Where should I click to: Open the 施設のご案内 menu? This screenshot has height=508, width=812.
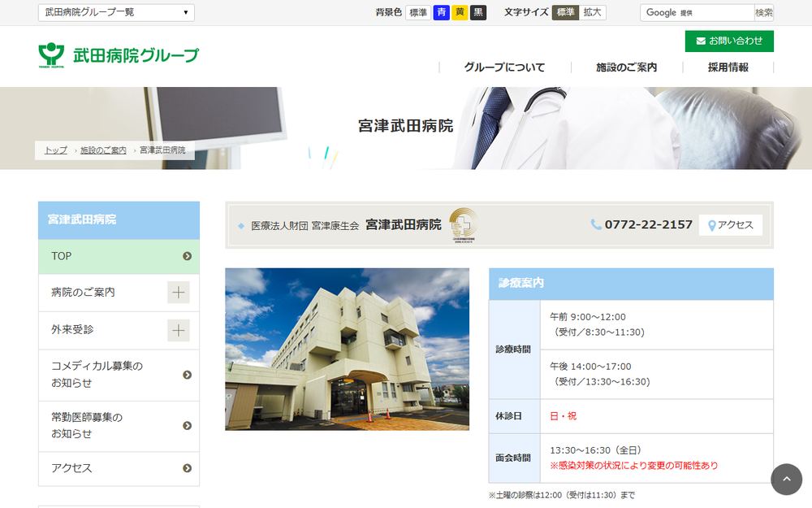coord(627,67)
